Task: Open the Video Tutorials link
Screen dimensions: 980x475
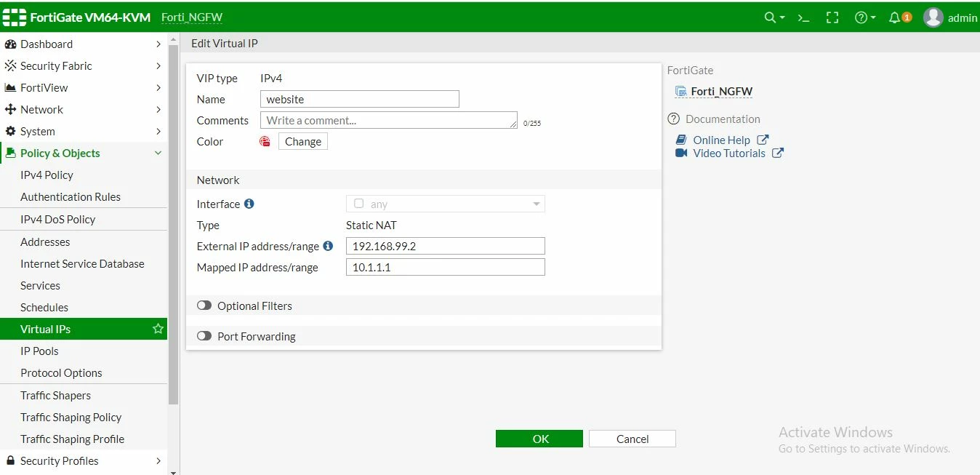Action: click(x=729, y=153)
